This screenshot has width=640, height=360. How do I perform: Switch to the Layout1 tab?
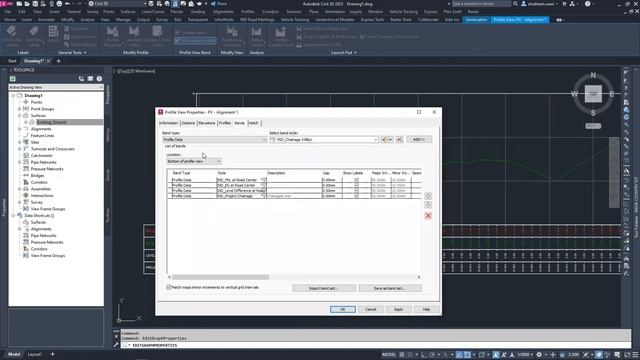pos(34,354)
